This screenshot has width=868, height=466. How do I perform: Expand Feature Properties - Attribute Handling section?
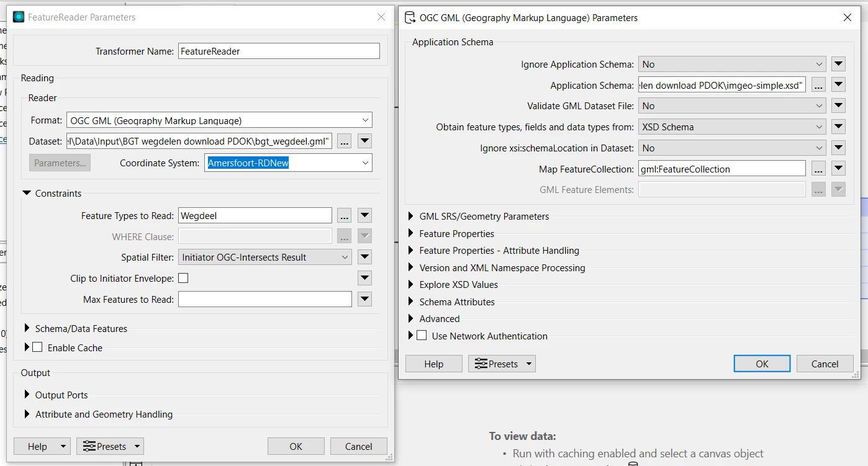coord(411,251)
